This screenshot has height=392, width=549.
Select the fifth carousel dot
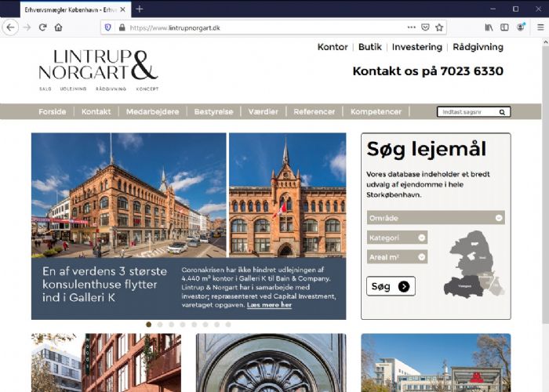click(195, 325)
